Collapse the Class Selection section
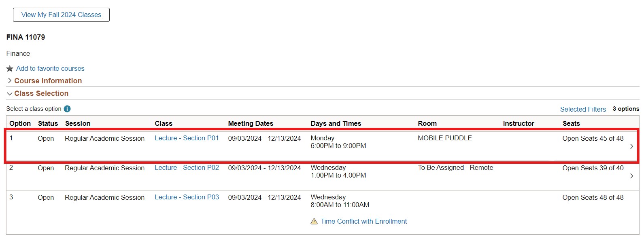Viewport: 644px width, 239px height. (41, 93)
